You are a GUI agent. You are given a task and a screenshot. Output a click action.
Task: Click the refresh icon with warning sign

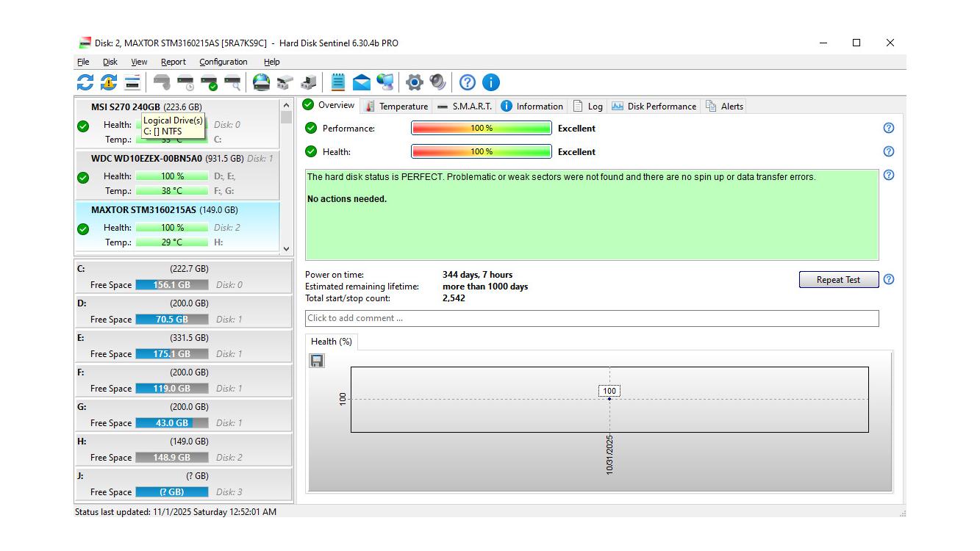pos(109,82)
